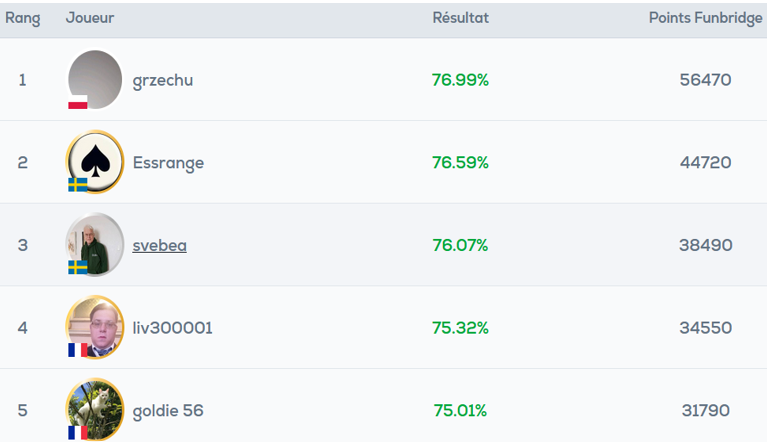Click the French flag beside liv300001
Image resolution: width=767 pixels, height=442 pixels.
click(x=78, y=350)
